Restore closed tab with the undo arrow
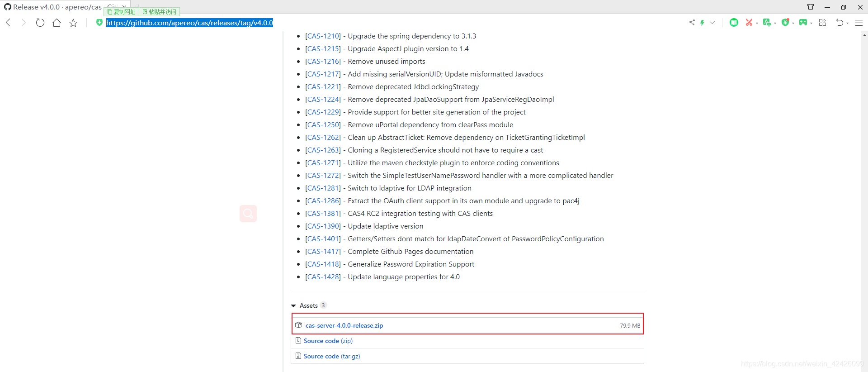 (x=840, y=22)
